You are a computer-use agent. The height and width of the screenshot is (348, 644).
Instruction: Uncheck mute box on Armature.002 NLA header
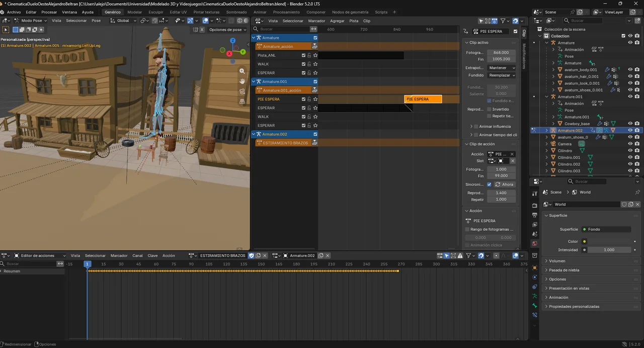[315, 134]
